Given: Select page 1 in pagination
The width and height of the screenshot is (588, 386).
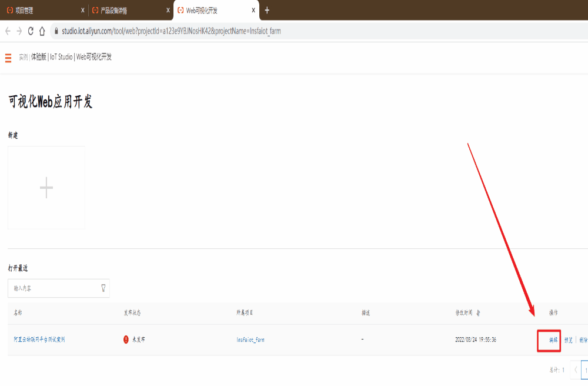Looking at the screenshot, I should click(x=585, y=370).
